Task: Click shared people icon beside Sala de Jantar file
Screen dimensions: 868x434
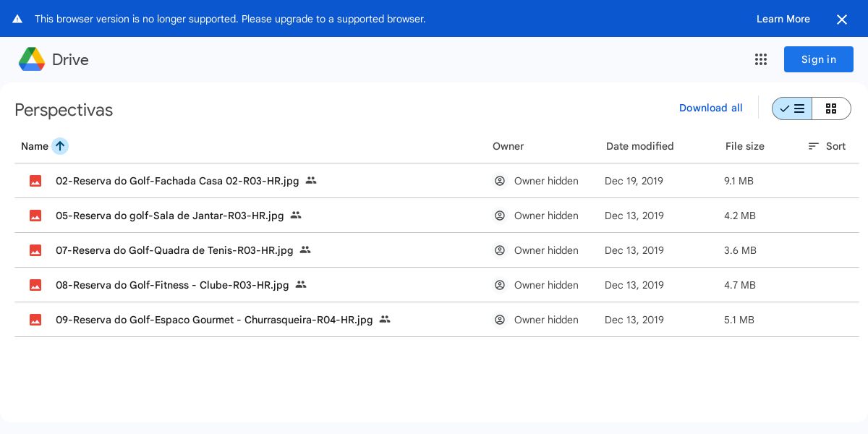Action: pyautogui.click(x=296, y=215)
